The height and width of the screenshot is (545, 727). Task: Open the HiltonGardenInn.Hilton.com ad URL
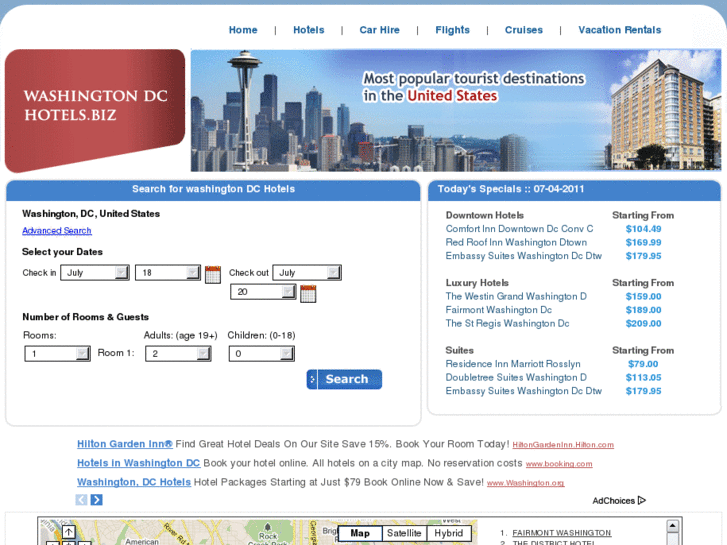click(x=563, y=445)
